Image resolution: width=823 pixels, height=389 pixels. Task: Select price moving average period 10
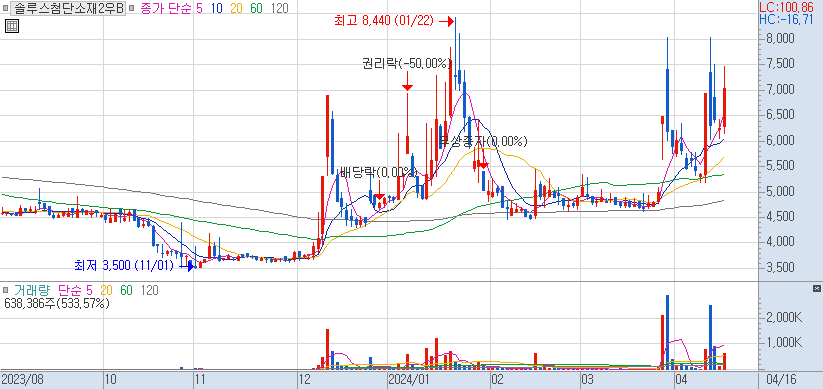[x=216, y=9]
